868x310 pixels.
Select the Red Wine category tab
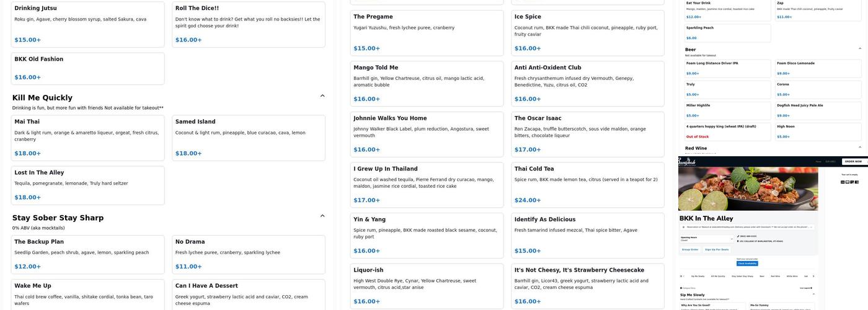(x=775, y=276)
